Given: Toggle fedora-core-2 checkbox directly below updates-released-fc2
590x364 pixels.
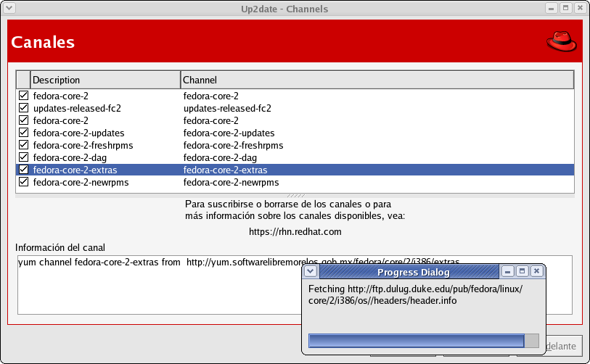Looking at the screenshot, I should pos(23,120).
